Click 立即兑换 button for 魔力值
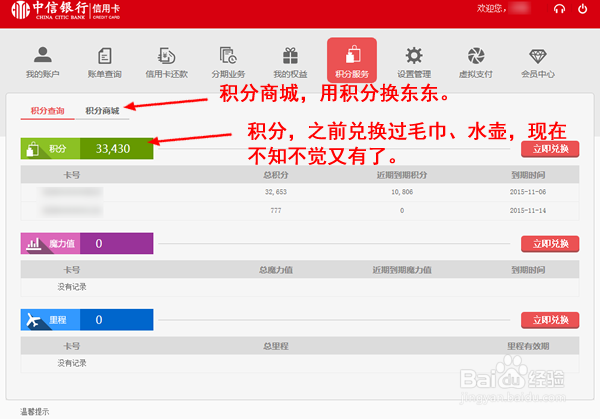 550,244
